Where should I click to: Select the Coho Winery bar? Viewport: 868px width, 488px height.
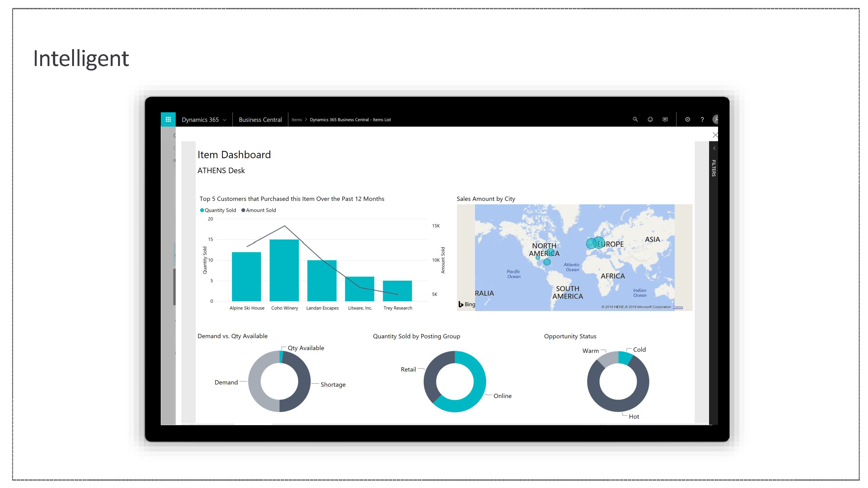284,270
